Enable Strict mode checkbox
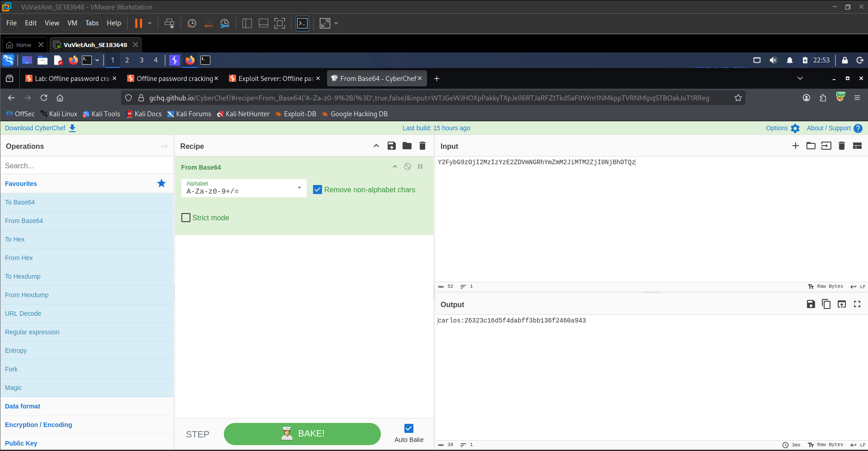868x451 pixels. tap(186, 218)
